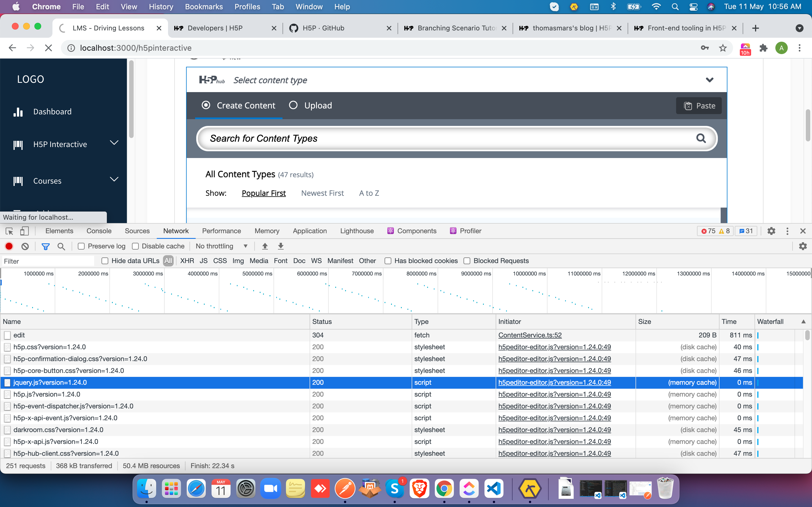
Task: Select the Upload radio button
Action: [x=293, y=105]
